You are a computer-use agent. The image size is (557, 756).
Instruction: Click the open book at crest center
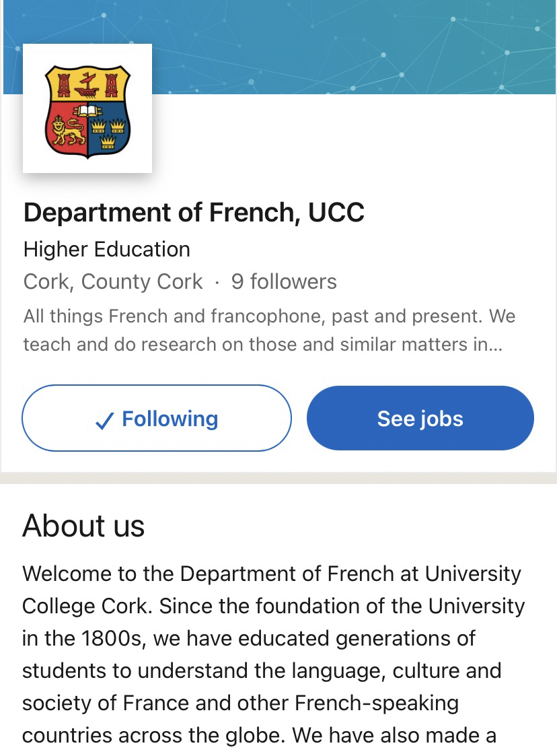click(88, 111)
